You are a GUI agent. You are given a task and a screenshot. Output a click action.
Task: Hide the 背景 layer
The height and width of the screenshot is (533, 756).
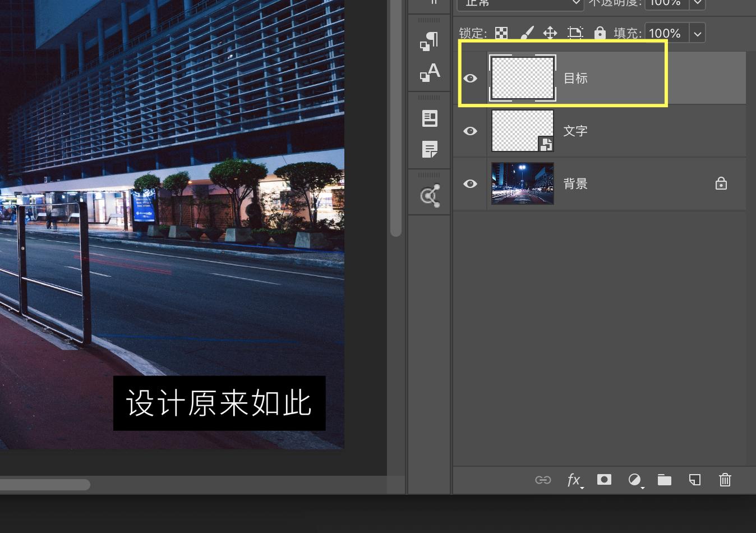click(471, 183)
